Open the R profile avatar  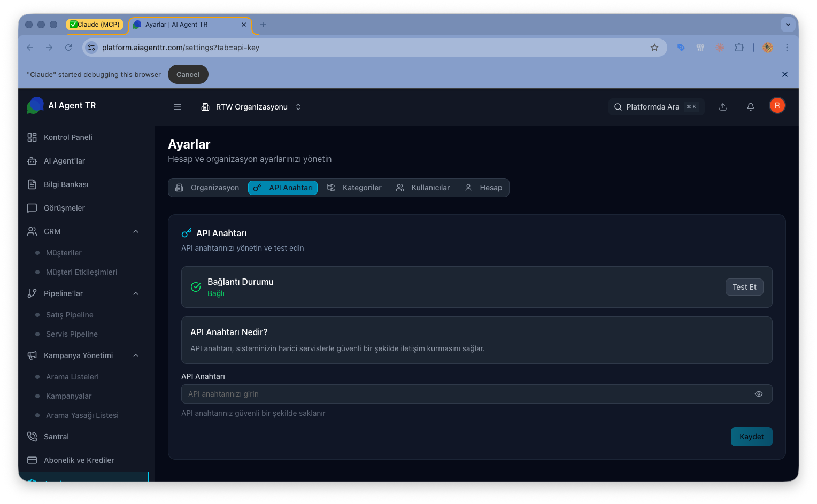(777, 105)
